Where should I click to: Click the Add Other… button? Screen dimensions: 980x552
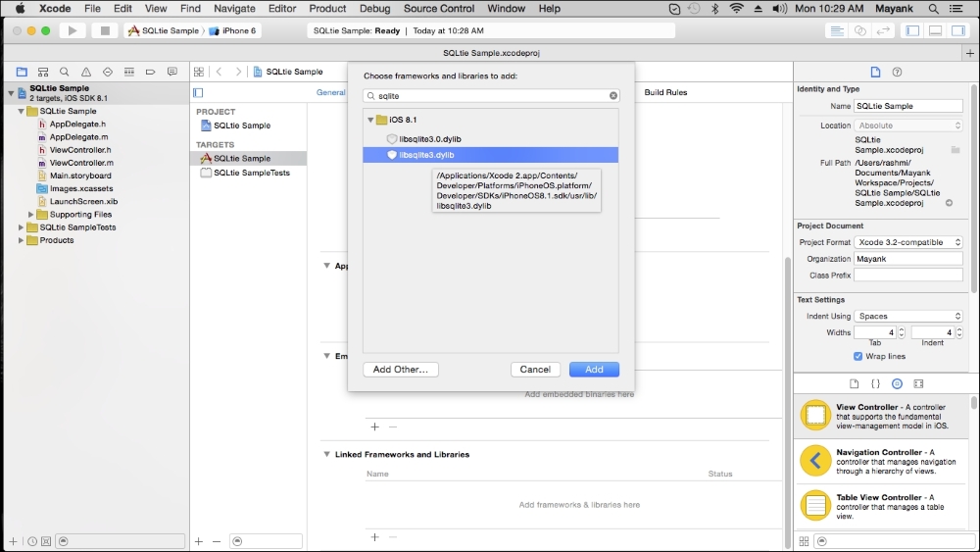click(x=401, y=370)
